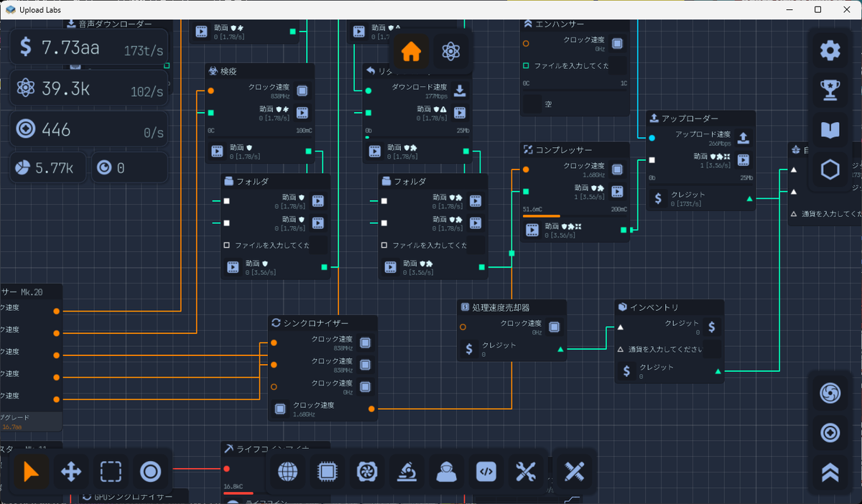Open the hooded hacker category
This screenshot has height=504, width=862.
click(x=446, y=472)
